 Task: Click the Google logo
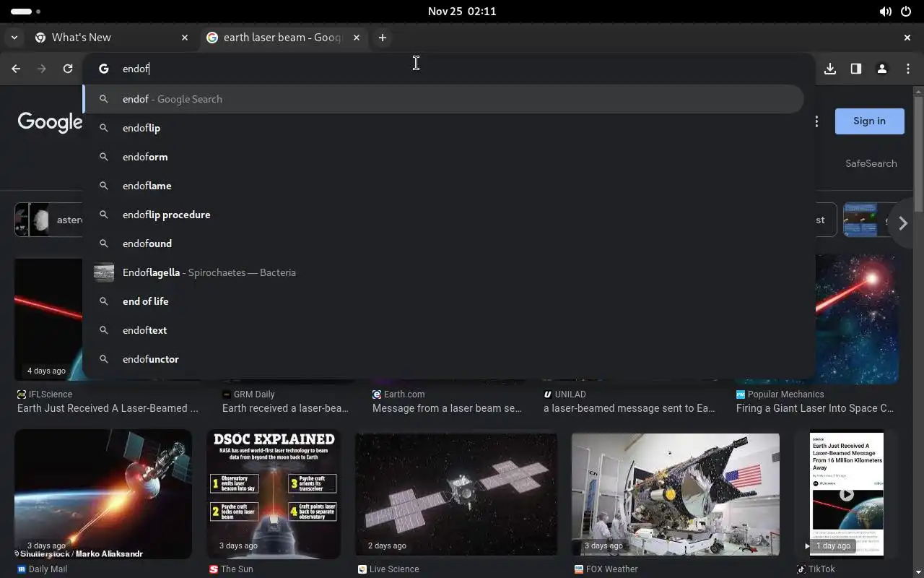tap(50, 122)
